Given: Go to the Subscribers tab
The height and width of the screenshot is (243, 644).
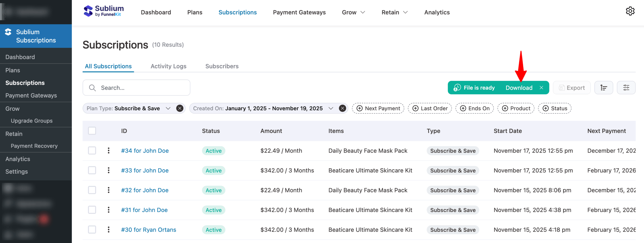Looking at the screenshot, I should [222, 66].
